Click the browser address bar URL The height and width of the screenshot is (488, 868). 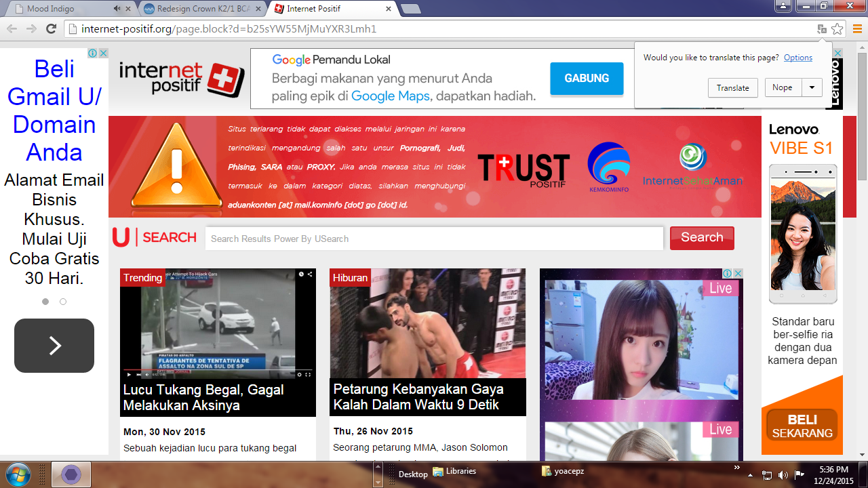click(229, 29)
